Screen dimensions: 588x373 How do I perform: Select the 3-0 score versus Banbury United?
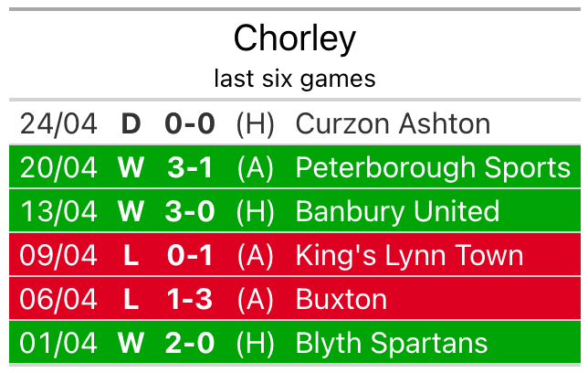[190, 211]
